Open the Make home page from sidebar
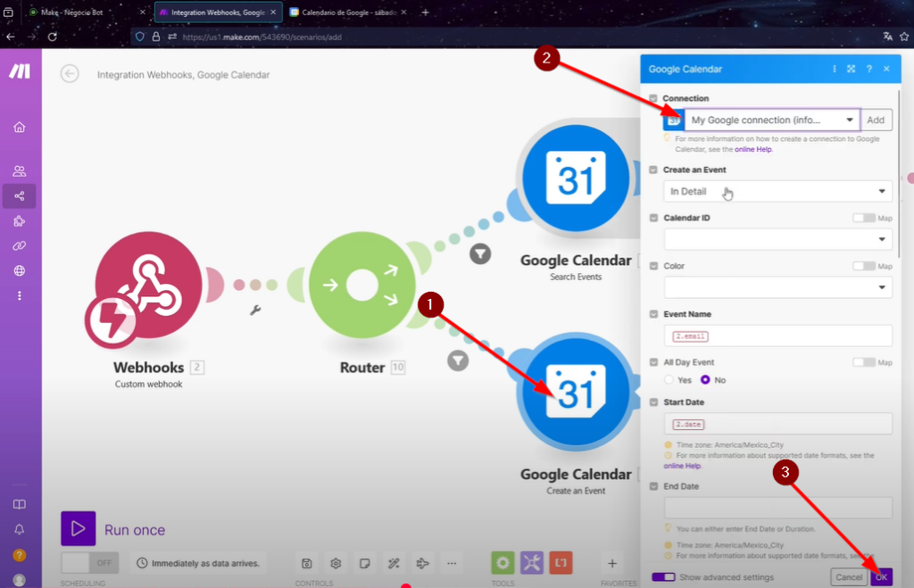Viewport: 914px width, 588px height. (x=20, y=127)
